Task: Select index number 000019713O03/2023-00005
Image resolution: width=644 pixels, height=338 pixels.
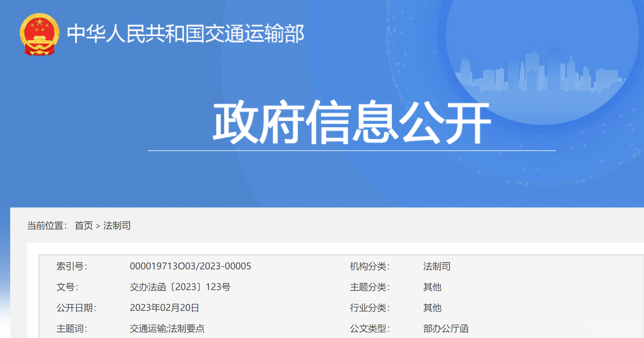Action: pyautogui.click(x=190, y=266)
